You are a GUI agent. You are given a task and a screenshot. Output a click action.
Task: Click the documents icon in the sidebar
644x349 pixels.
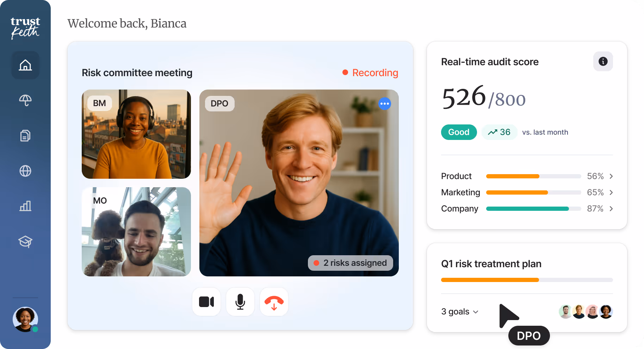[x=25, y=136]
